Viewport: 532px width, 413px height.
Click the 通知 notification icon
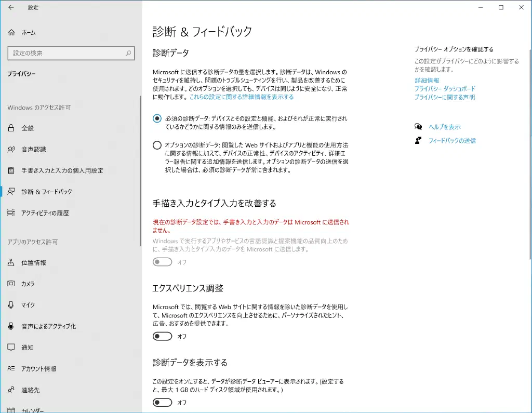[11, 348]
